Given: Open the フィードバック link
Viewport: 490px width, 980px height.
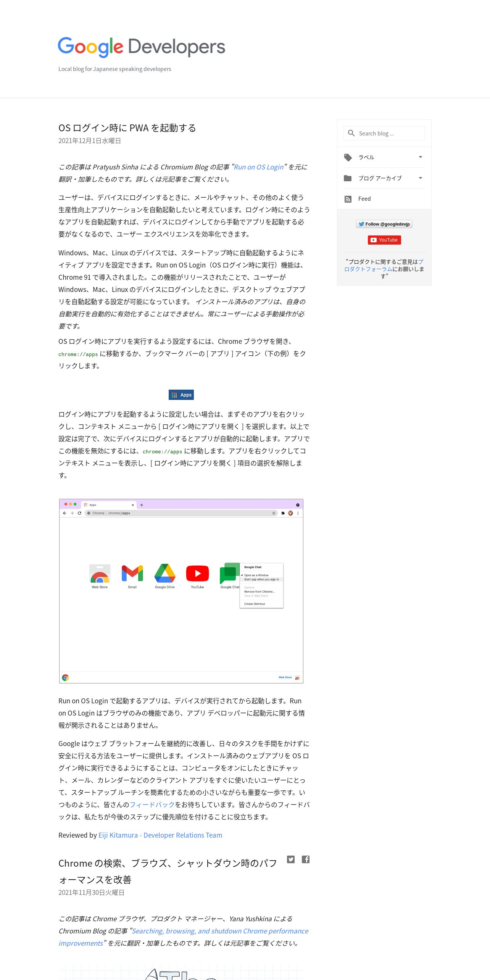Looking at the screenshot, I should pyautogui.click(x=152, y=804).
